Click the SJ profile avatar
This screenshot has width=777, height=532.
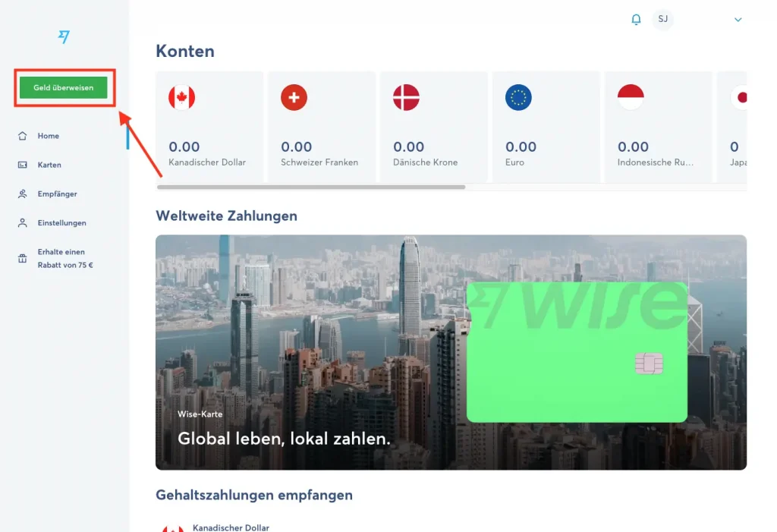(x=663, y=19)
